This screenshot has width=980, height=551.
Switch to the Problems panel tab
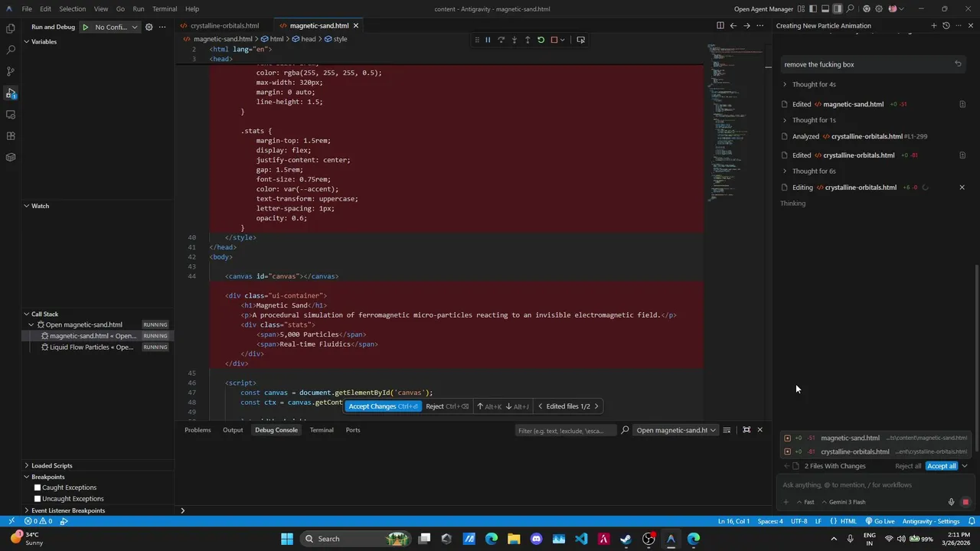[198, 430]
